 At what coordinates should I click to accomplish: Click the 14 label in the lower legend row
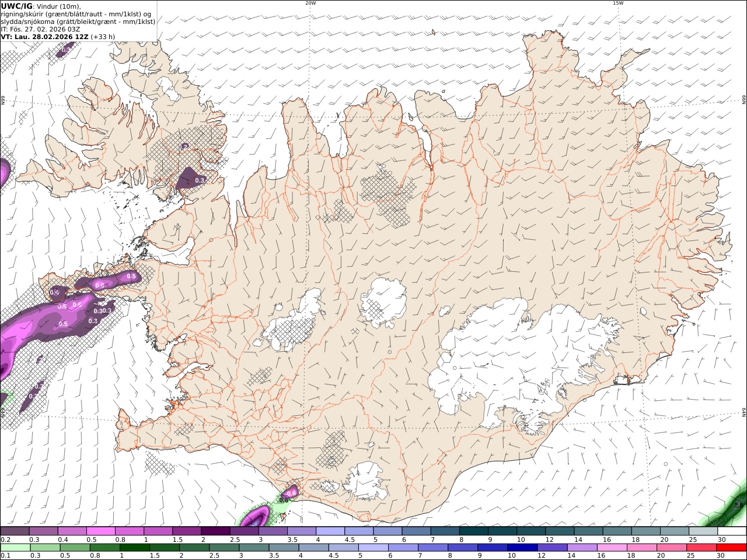pyautogui.click(x=571, y=555)
